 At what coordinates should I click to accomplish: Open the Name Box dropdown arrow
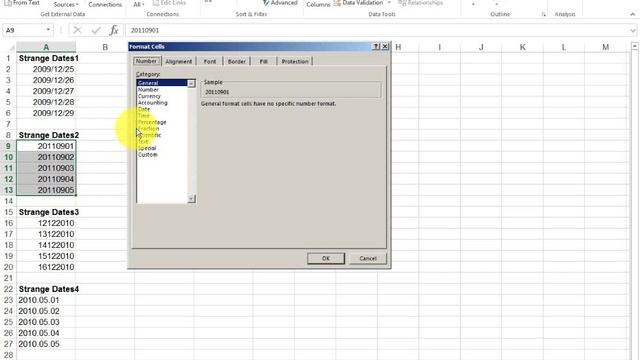(48, 30)
